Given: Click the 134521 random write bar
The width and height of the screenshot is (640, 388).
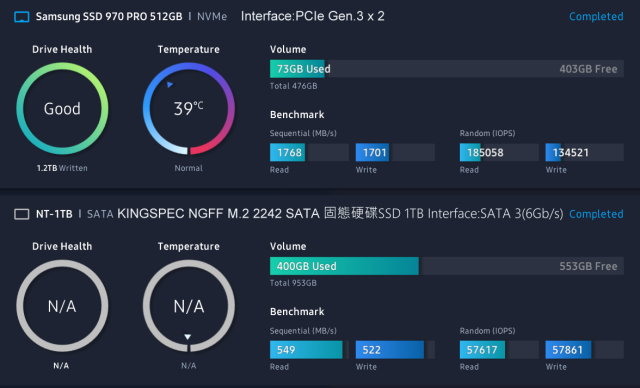Looking at the screenshot, I should (x=584, y=153).
